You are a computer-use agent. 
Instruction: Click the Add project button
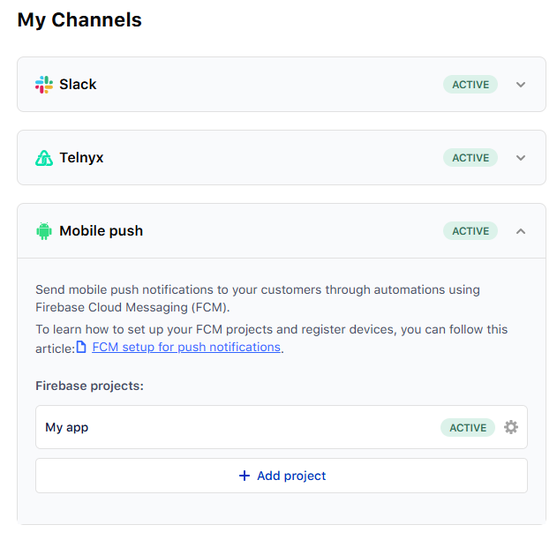(281, 475)
